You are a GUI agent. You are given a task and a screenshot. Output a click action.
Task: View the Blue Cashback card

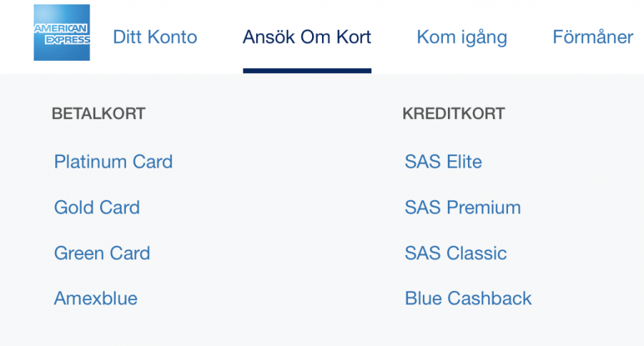(x=468, y=299)
